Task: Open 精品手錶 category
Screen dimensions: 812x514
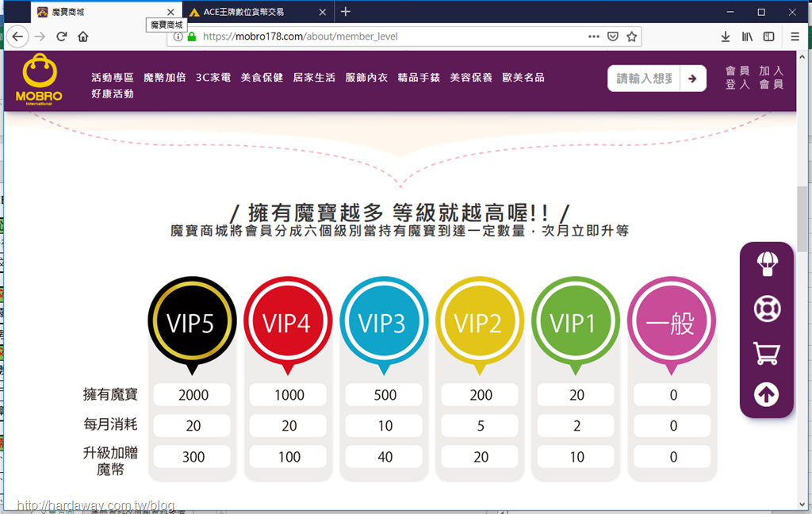Action: (419, 78)
